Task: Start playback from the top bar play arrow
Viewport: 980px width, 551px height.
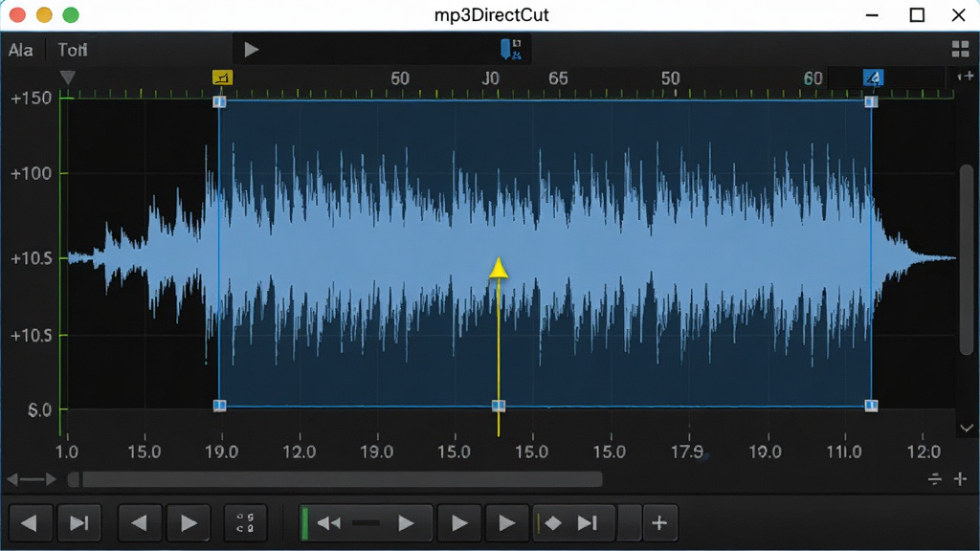Action: click(x=252, y=50)
